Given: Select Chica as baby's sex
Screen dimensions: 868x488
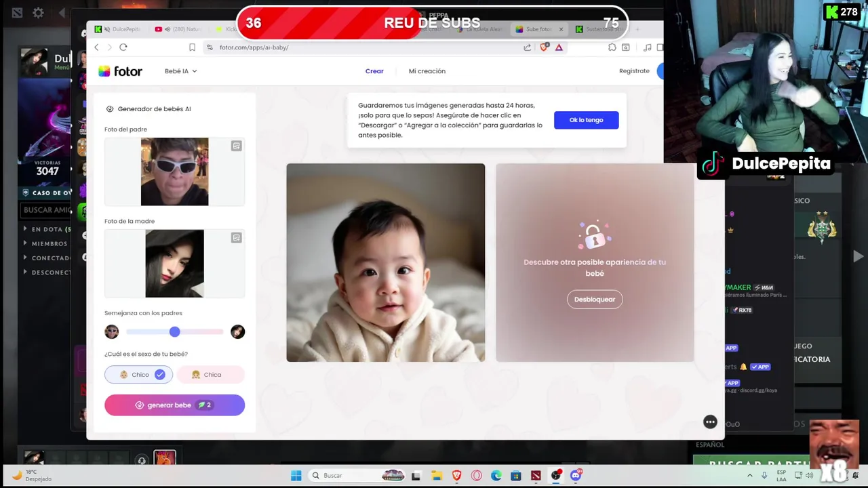Looking at the screenshot, I should (x=210, y=374).
